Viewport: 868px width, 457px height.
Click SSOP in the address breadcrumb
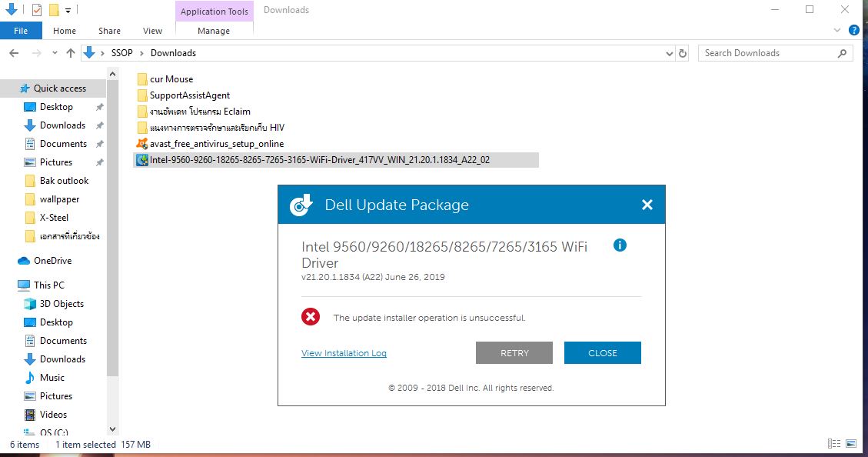click(121, 53)
